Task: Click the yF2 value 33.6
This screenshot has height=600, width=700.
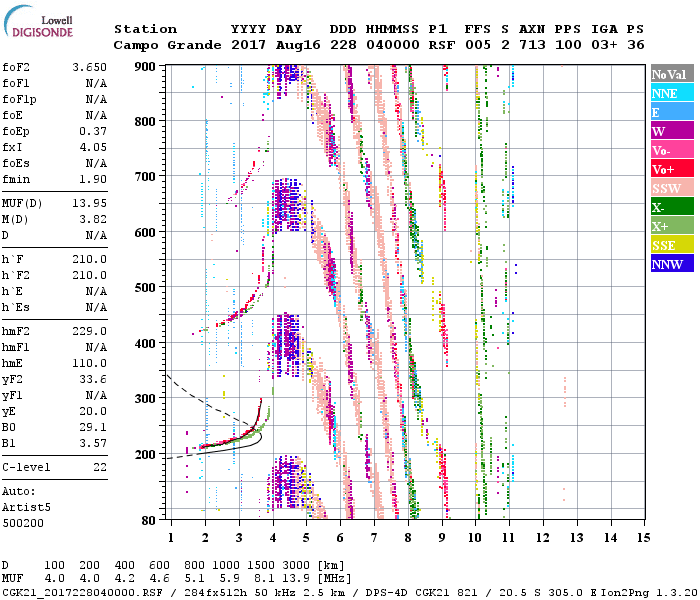Action: (x=93, y=379)
